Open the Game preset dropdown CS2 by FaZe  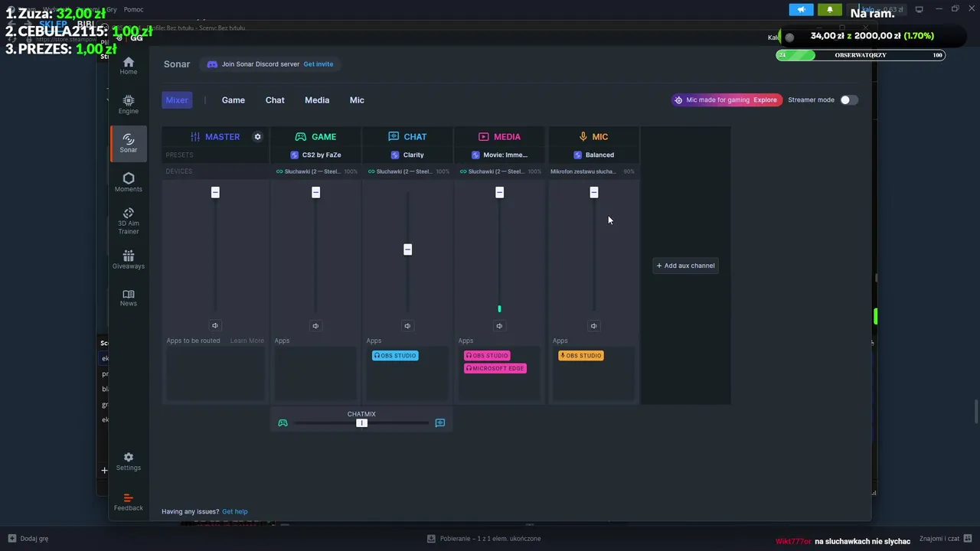[x=315, y=155]
